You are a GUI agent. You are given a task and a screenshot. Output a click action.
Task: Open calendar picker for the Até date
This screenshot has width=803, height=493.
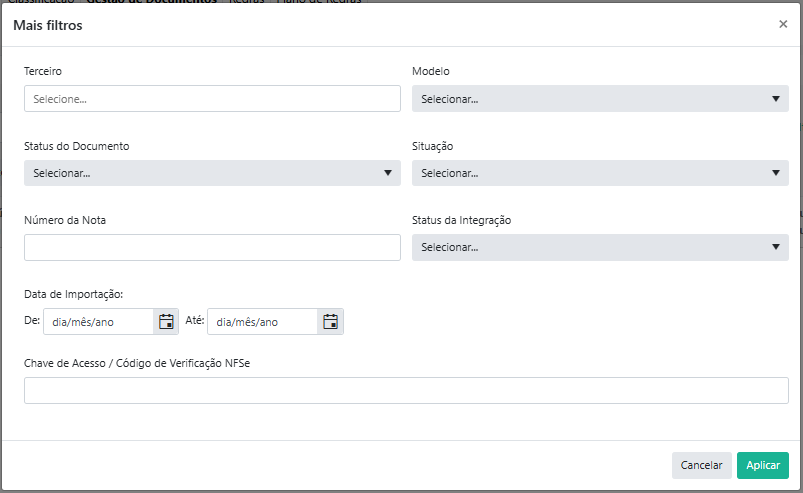click(330, 322)
